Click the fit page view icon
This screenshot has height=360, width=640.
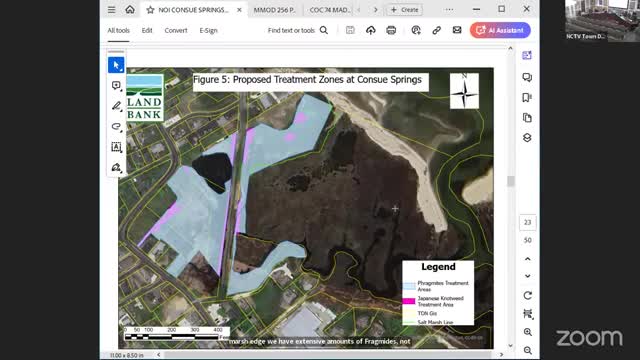pyautogui.click(x=527, y=314)
